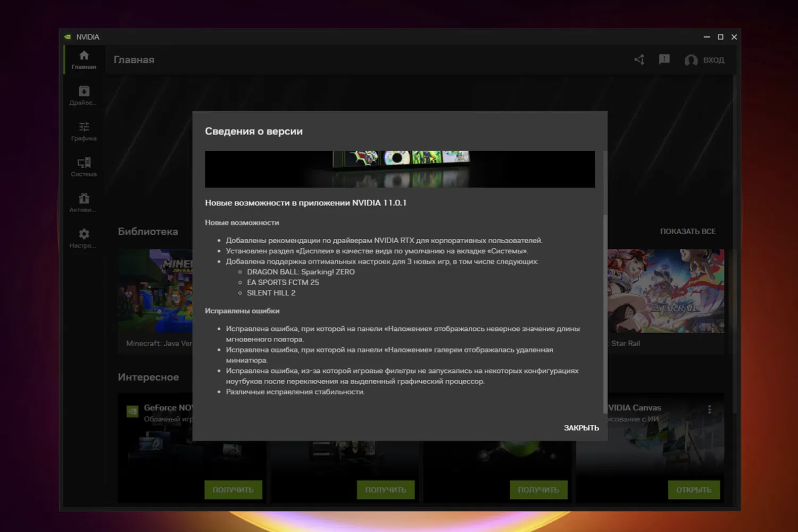Image resolution: width=798 pixels, height=532 pixels.
Task: Click the «Дисплеи» default view bullet
Action: (377, 251)
